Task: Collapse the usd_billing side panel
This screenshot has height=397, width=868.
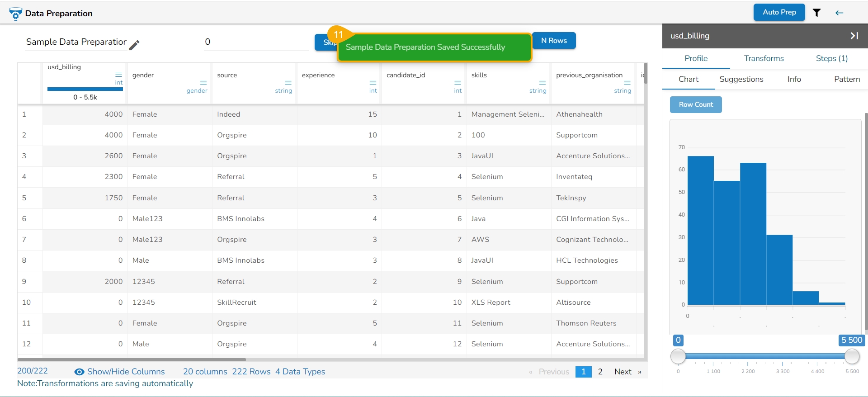Action: (854, 36)
